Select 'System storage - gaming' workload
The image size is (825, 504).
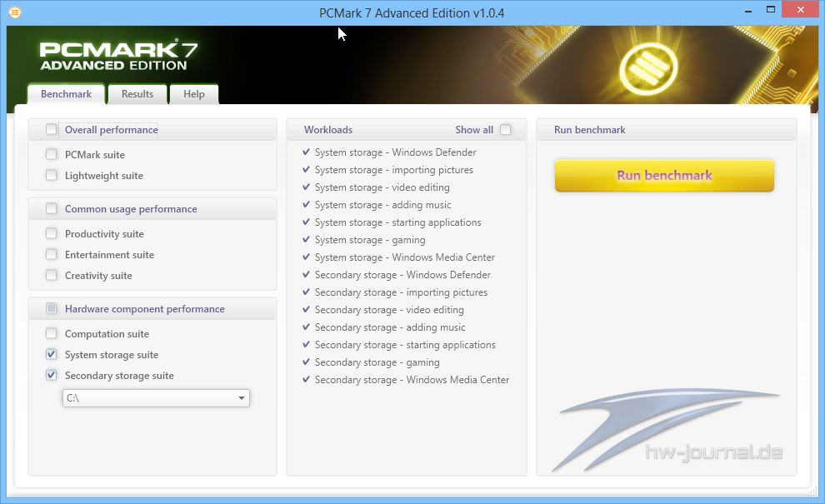364,239
